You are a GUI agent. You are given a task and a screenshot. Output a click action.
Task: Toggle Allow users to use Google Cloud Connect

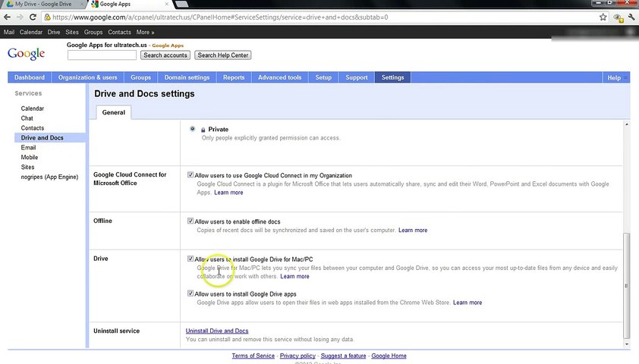pos(190,174)
